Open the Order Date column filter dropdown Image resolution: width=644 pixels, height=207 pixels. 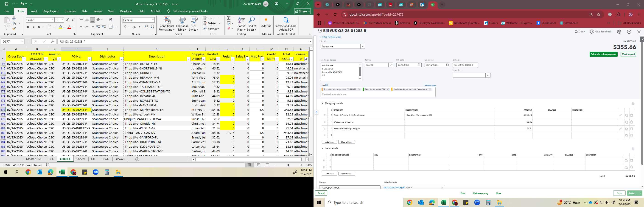[24, 59]
